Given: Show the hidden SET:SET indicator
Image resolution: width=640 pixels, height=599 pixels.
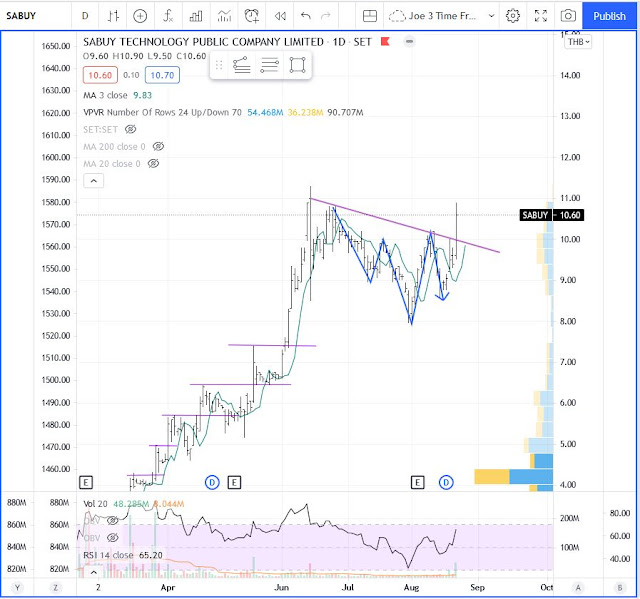Looking at the screenshot, I should pyautogui.click(x=130, y=129).
